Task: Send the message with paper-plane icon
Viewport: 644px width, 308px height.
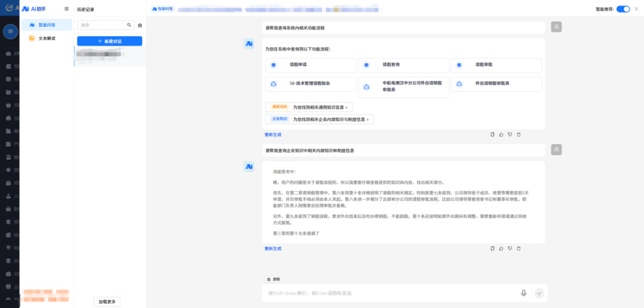Action: tap(539, 293)
